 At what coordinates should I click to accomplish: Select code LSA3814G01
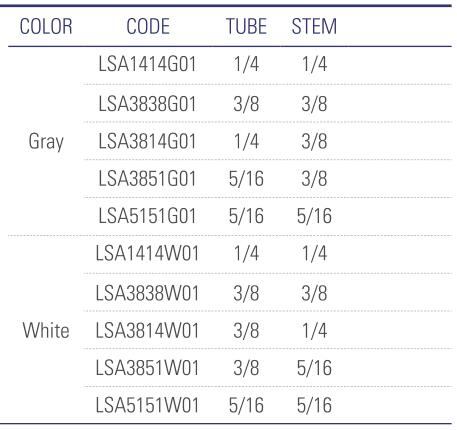pyautogui.click(x=147, y=141)
